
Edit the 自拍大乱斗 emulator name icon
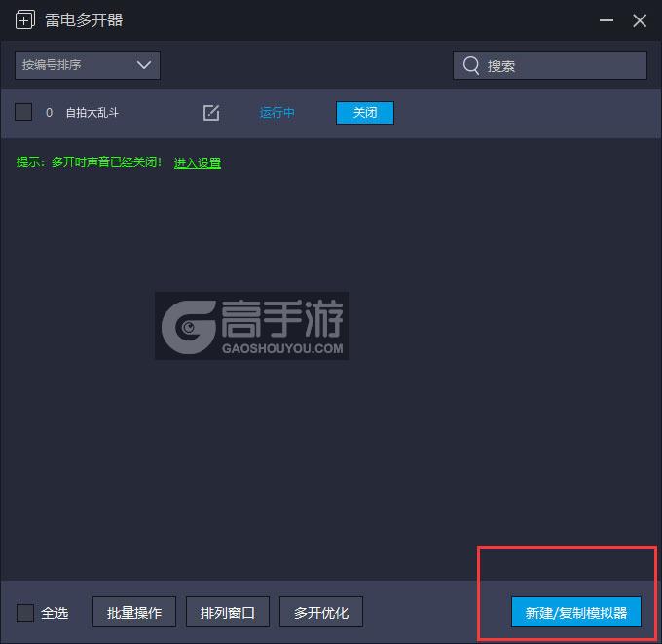211,113
